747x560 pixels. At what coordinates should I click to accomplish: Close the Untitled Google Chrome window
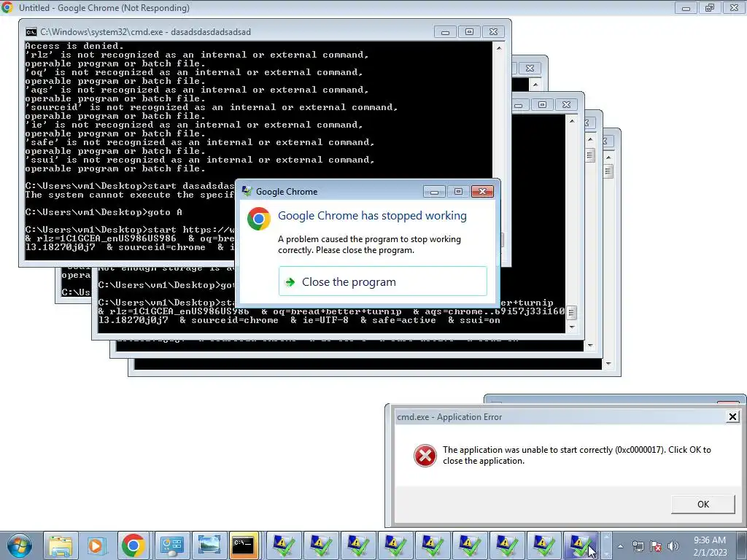point(734,7)
